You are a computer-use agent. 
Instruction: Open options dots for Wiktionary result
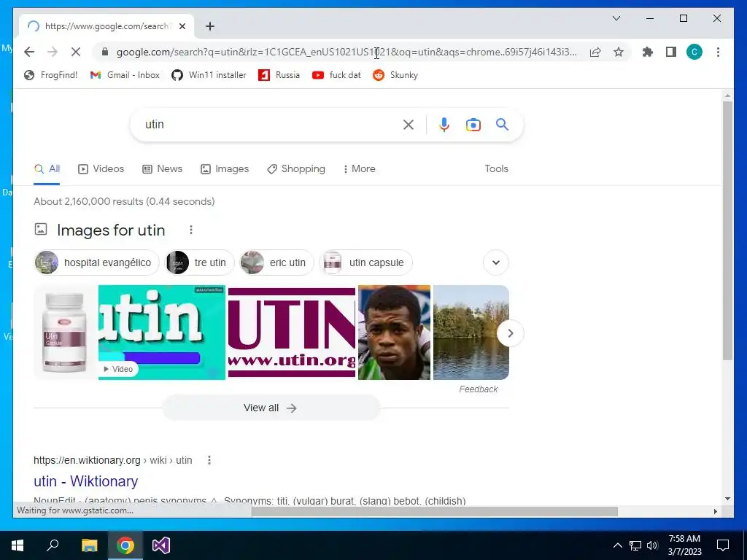(209, 460)
